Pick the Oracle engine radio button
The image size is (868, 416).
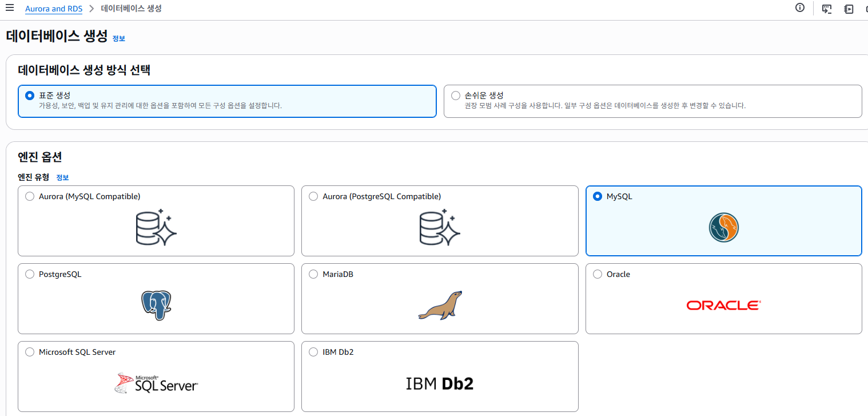598,274
